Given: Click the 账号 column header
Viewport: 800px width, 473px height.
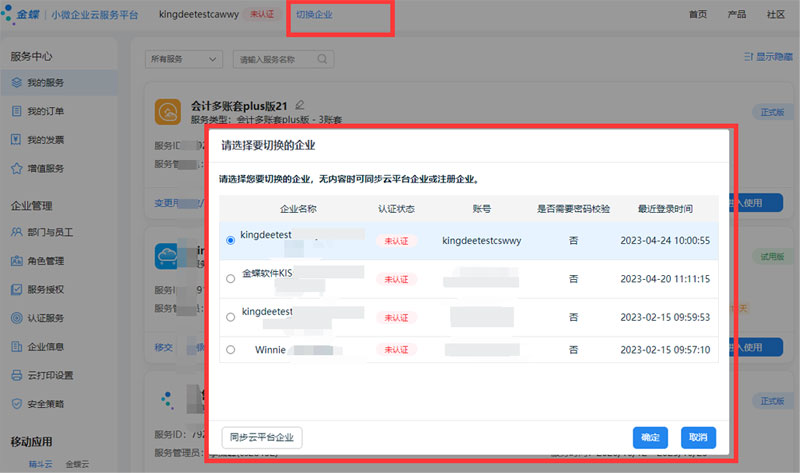Looking at the screenshot, I should 482,208.
